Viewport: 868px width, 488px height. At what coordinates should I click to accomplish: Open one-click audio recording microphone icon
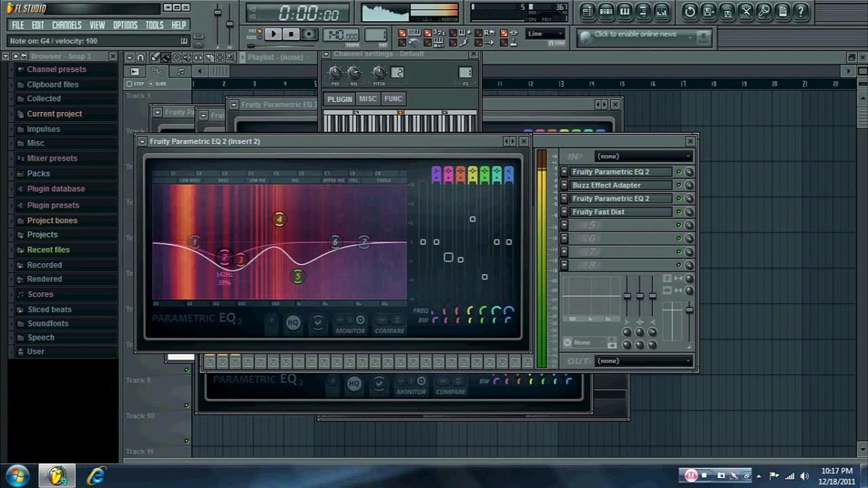click(x=764, y=12)
